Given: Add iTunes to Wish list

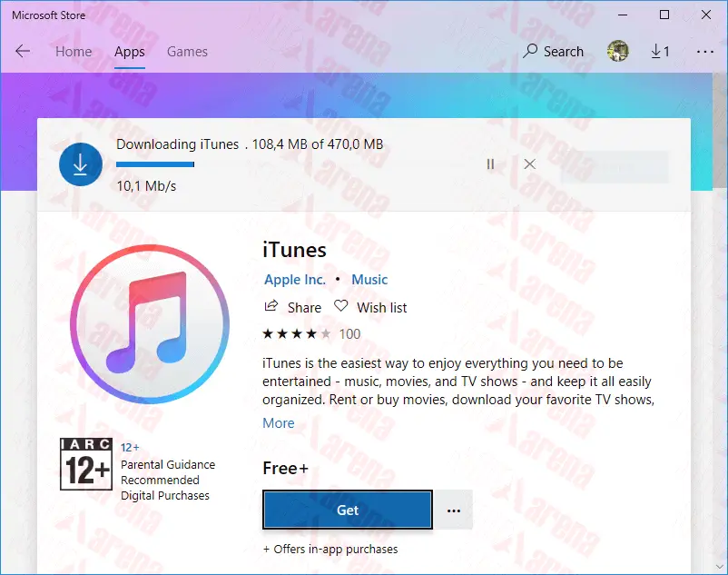Looking at the screenshot, I should (x=370, y=307).
